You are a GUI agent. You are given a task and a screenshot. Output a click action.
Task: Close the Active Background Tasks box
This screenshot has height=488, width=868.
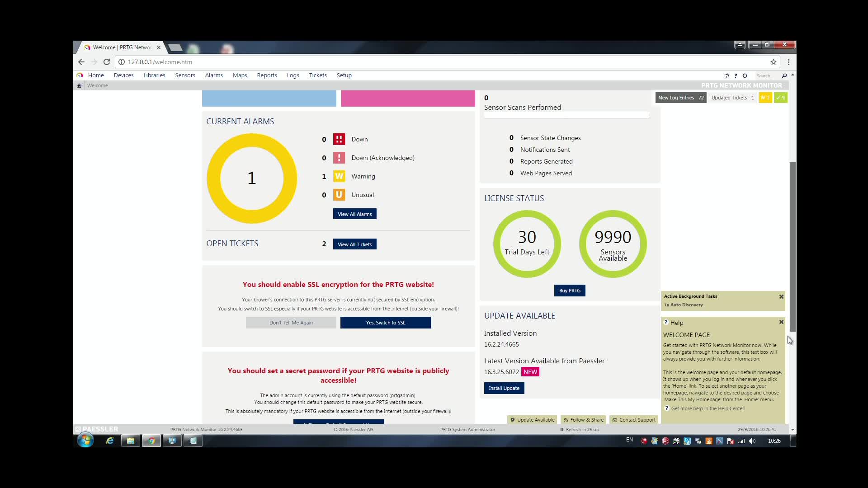pos(781,296)
